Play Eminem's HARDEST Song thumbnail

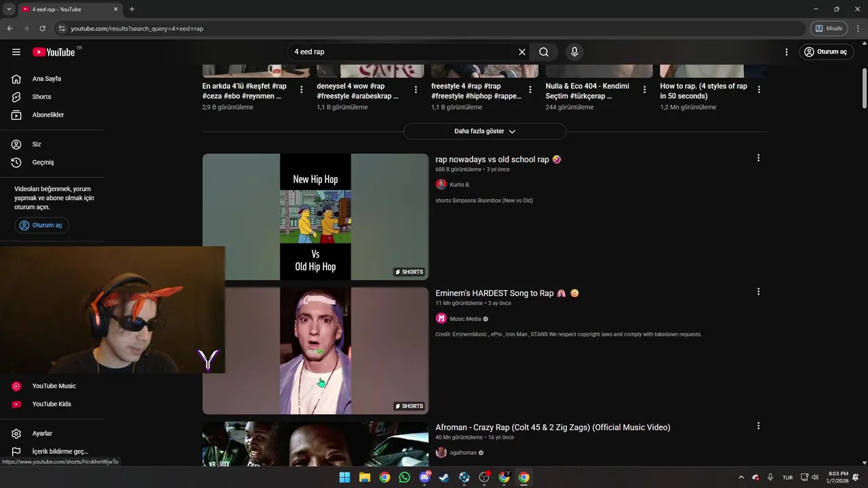315,351
